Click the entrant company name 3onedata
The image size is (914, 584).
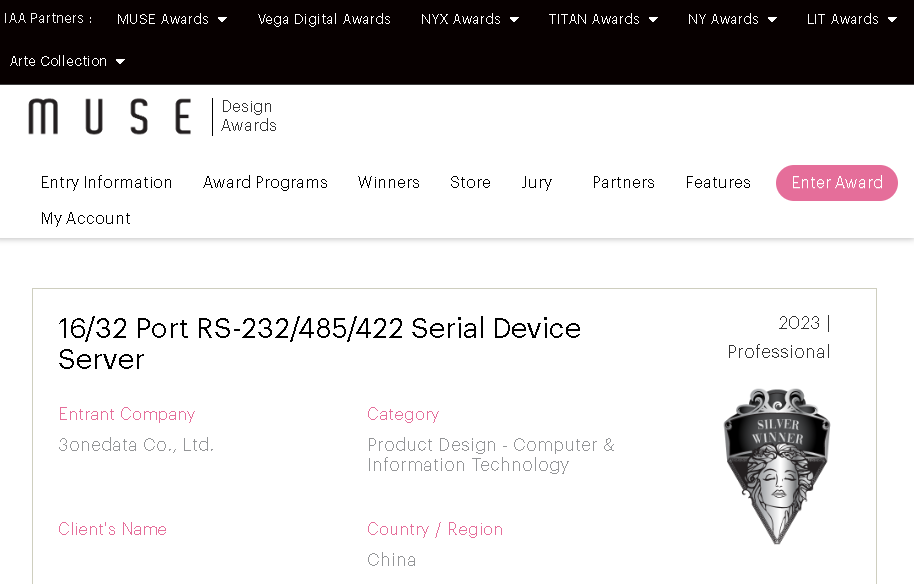pyautogui.click(x=136, y=445)
